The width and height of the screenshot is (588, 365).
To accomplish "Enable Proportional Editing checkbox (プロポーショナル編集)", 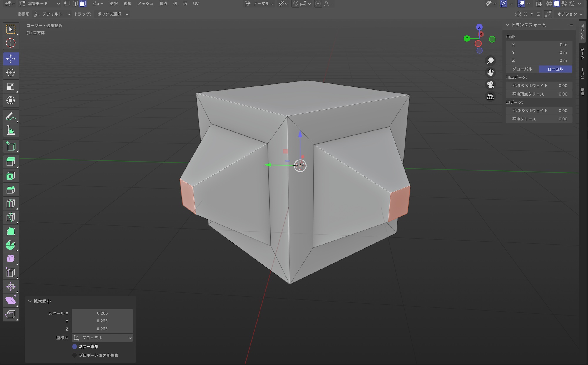I will pos(75,355).
